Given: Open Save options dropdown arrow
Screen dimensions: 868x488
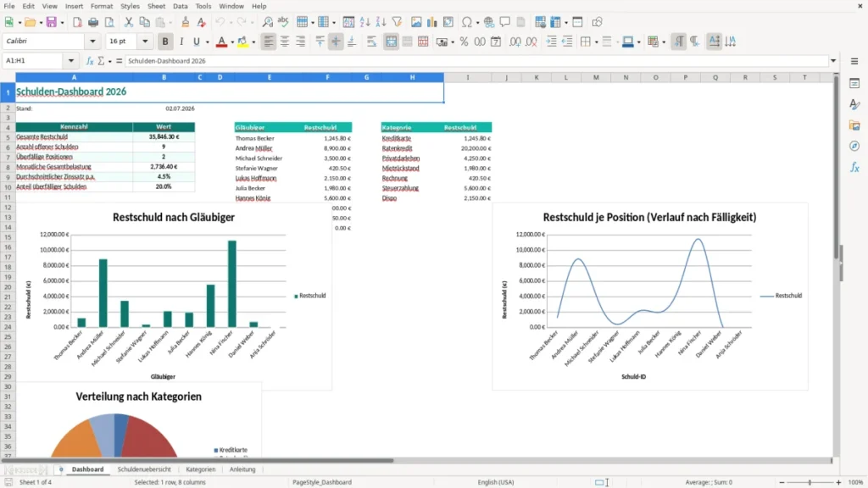Looking at the screenshot, I should (x=62, y=23).
